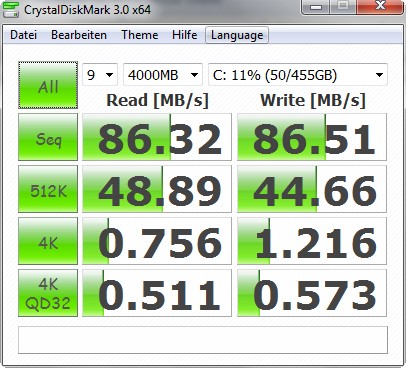Open the Language menu
The image size is (406, 368).
coord(237,35)
